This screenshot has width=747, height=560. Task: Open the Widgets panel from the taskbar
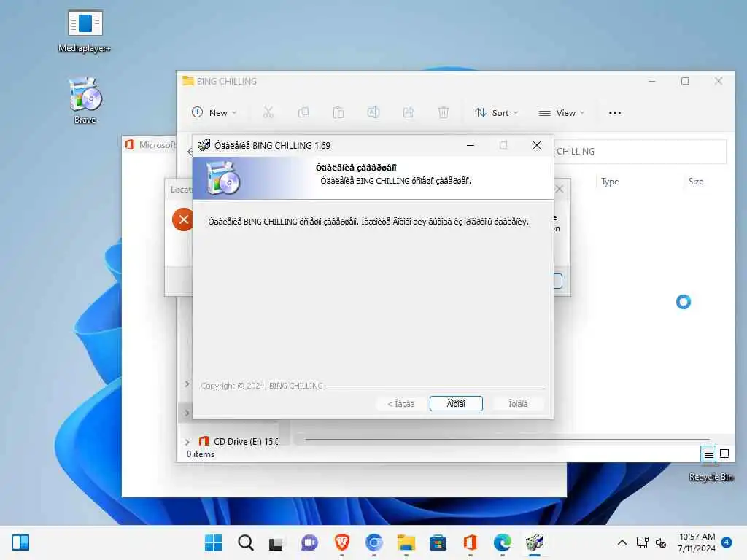[20, 542]
